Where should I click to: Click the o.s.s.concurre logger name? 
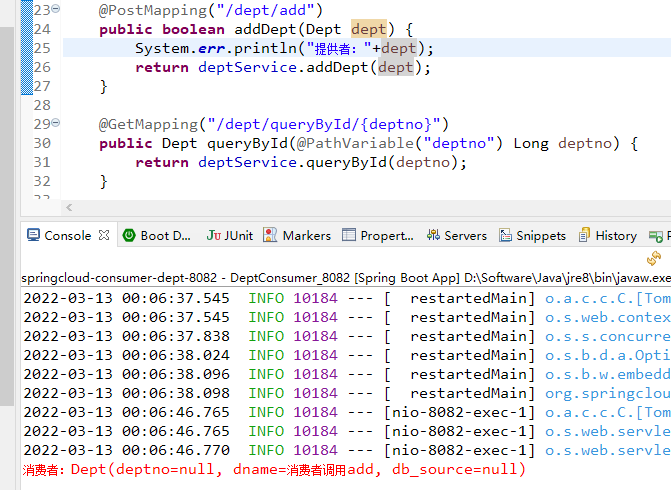(x=608, y=336)
